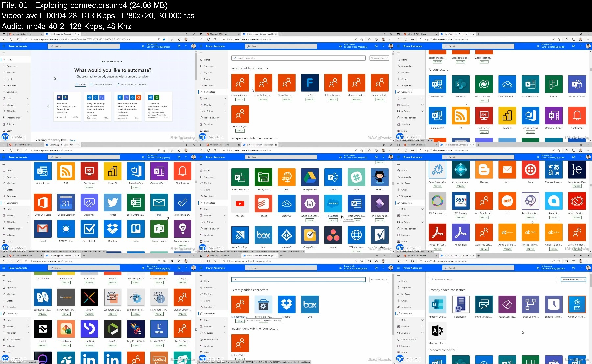The image size is (592, 364).
Task: Open the Microsoft Forms connector
Action: click(530, 84)
